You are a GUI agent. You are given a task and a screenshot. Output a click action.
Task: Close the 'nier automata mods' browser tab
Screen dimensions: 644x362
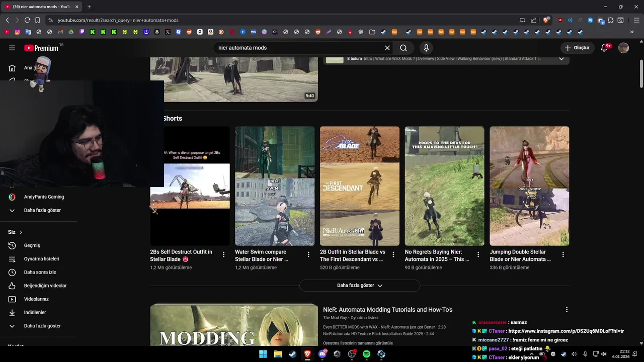pos(77,7)
